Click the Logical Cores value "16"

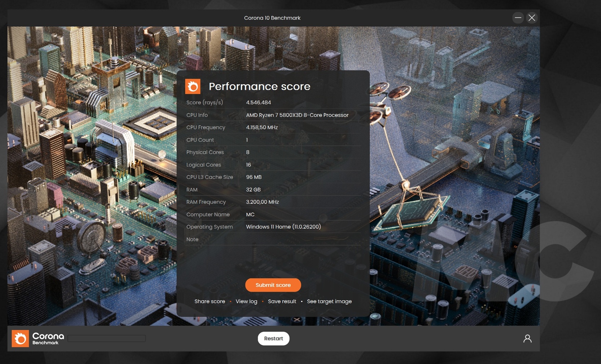click(x=249, y=165)
